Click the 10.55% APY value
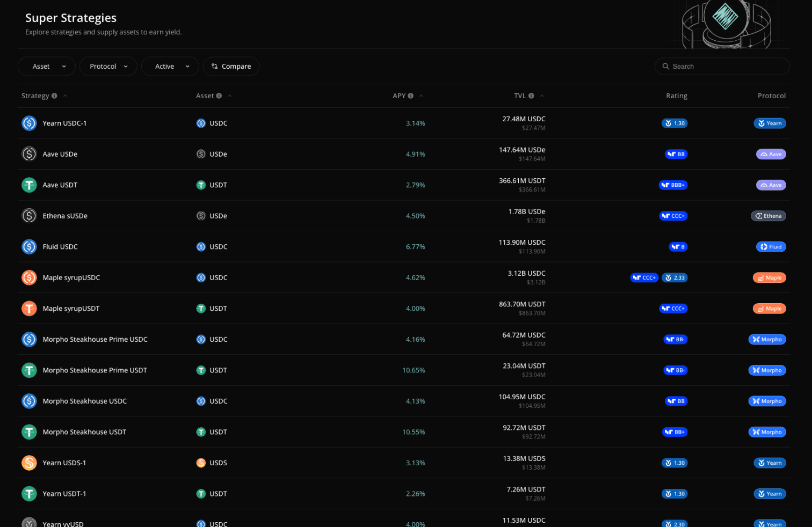 [x=414, y=432]
